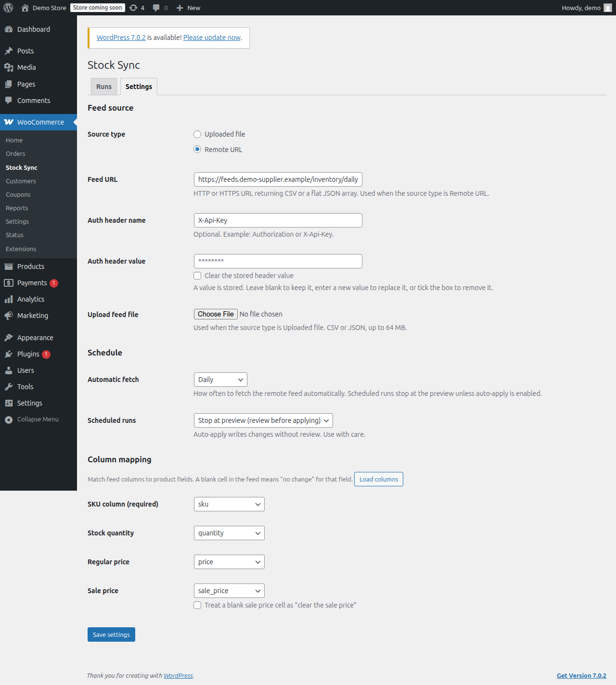The height and width of the screenshot is (685, 616).
Task: Click the Auth header value field
Action: pyautogui.click(x=278, y=261)
